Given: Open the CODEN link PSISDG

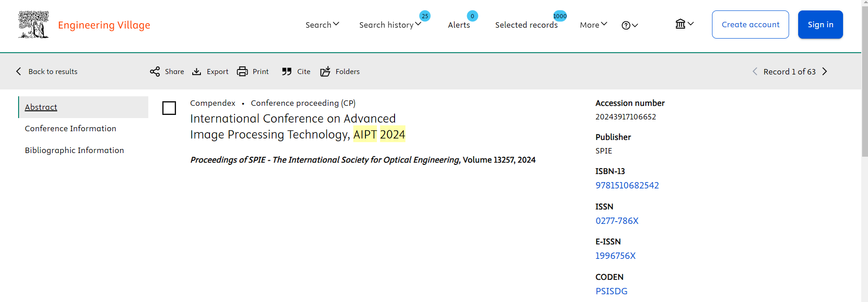Looking at the screenshot, I should [x=611, y=291].
